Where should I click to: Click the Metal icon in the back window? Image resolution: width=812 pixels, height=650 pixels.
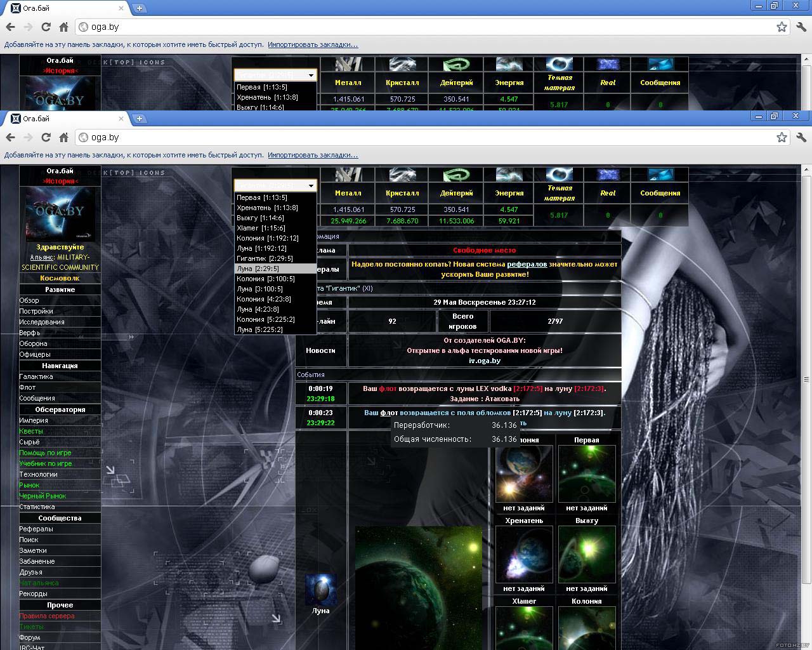pyautogui.click(x=348, y=64)
